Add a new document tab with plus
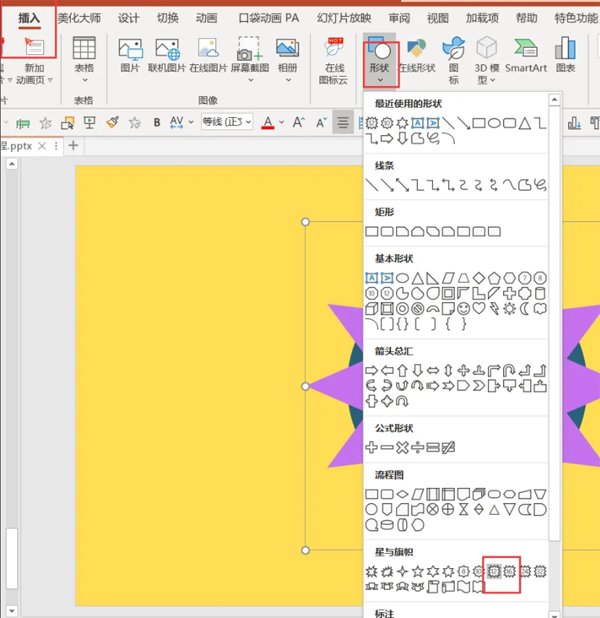The height and width of the screenshot is (618, 600). click(x=73, y=145)
